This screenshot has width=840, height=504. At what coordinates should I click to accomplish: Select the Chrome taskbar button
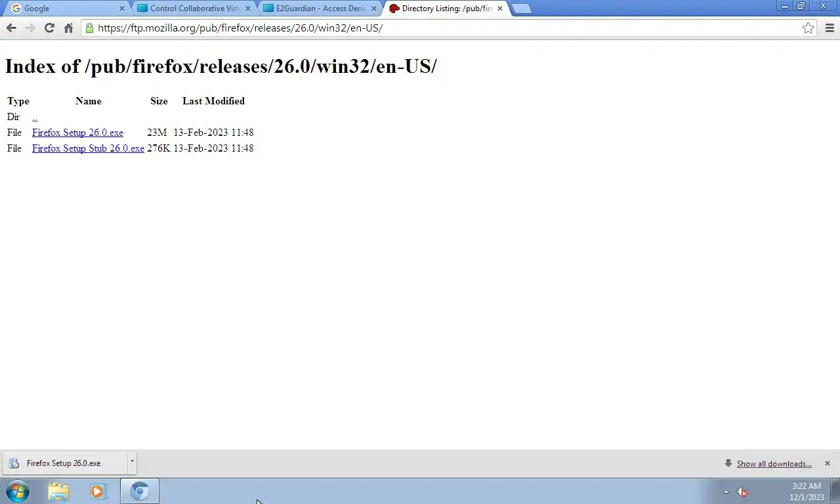pyautogui.click(x=139, y=491)
